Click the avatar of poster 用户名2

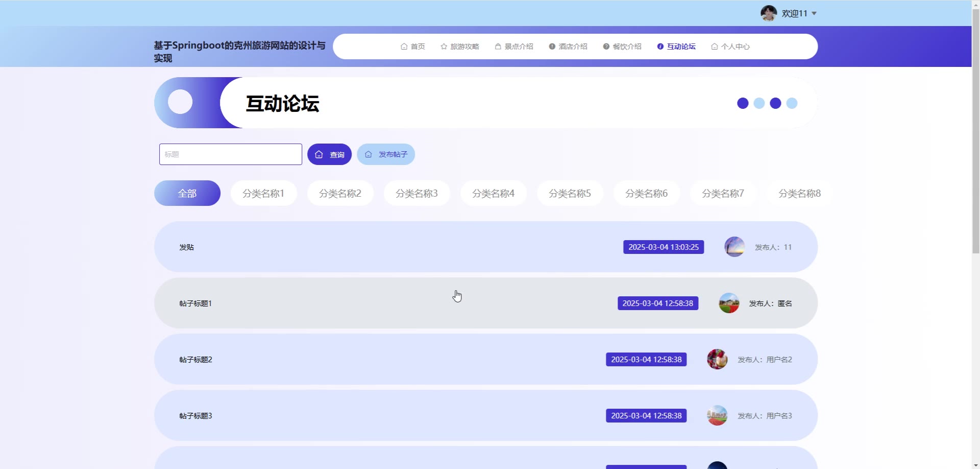(717, 359)
